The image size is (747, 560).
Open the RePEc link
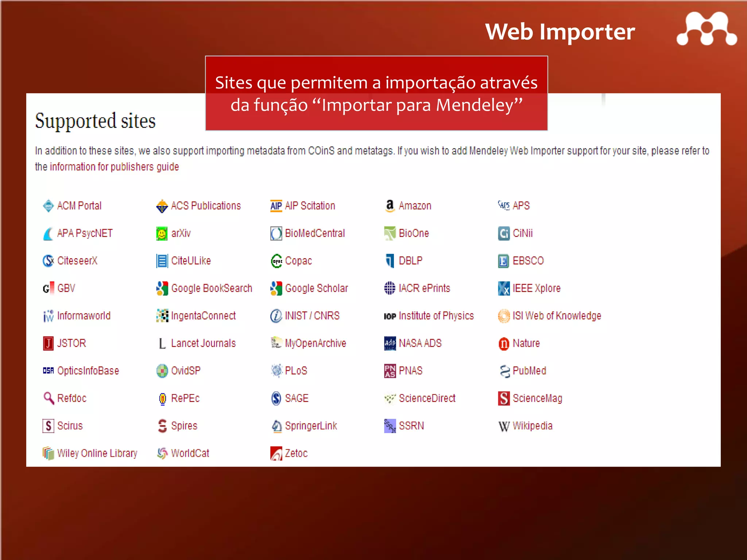(185, 398)
